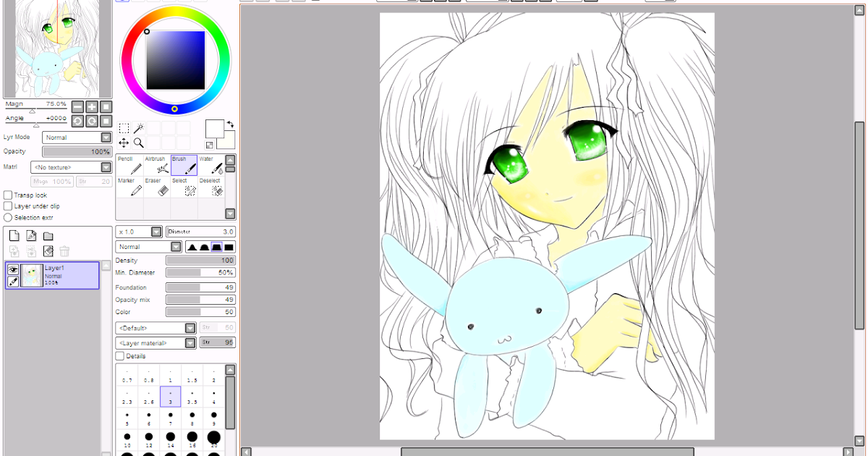Rotate canvas clockwise
The image size is (868, 456).
click(92, 121)
